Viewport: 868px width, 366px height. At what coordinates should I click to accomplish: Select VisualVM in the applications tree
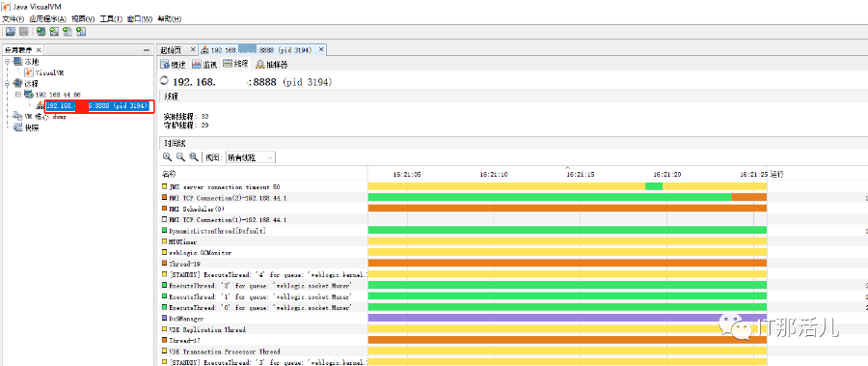click(50, 72)
